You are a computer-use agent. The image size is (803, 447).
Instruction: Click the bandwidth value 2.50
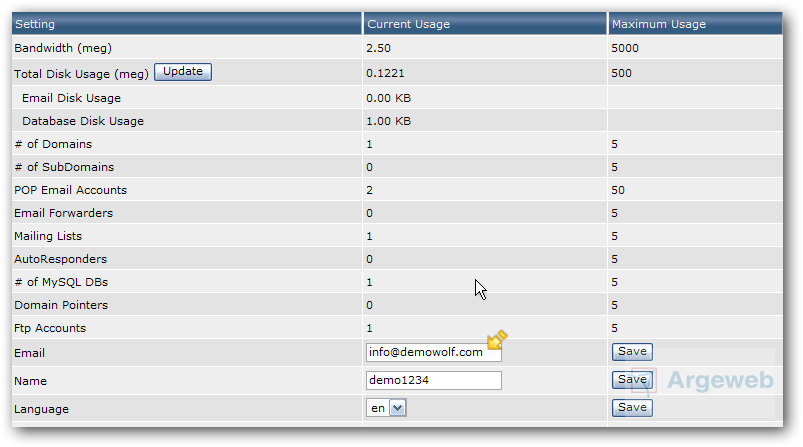[378, 48]
